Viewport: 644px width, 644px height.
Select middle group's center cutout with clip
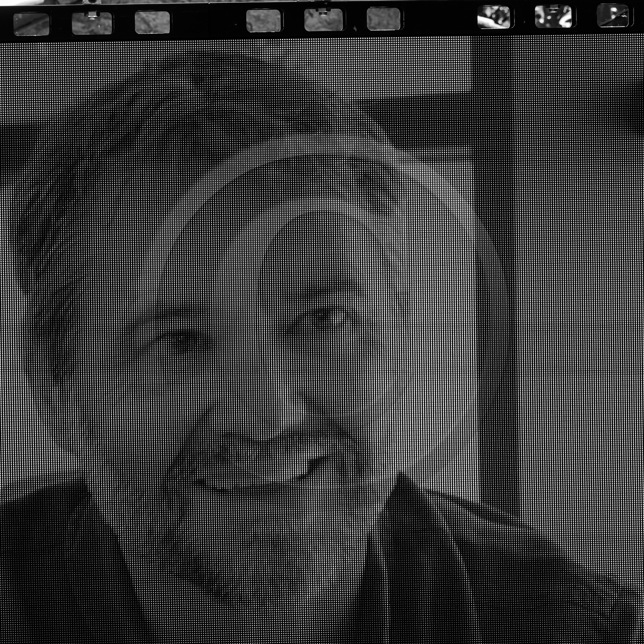point(323,20)
